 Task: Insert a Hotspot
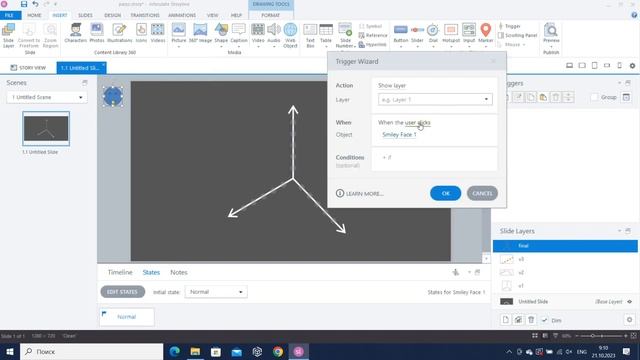pos(451,34)
